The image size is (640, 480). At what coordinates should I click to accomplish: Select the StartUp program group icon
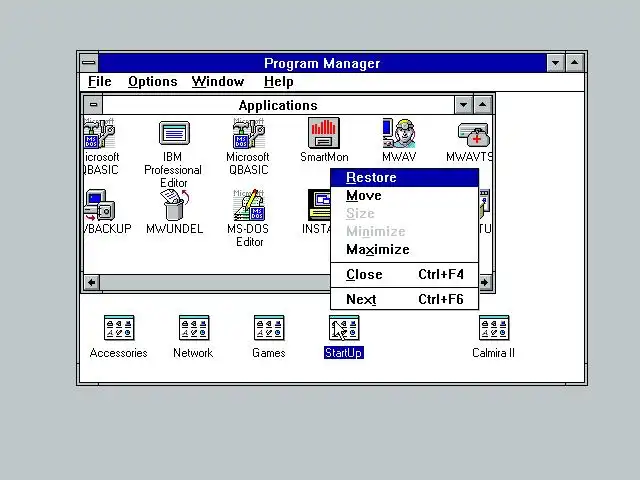tap(344, 328)
